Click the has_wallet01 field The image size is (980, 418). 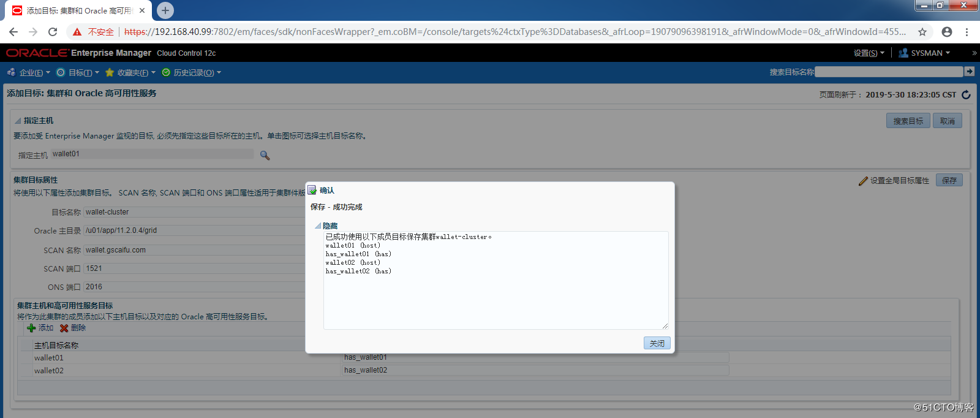[x=536, y=357]
